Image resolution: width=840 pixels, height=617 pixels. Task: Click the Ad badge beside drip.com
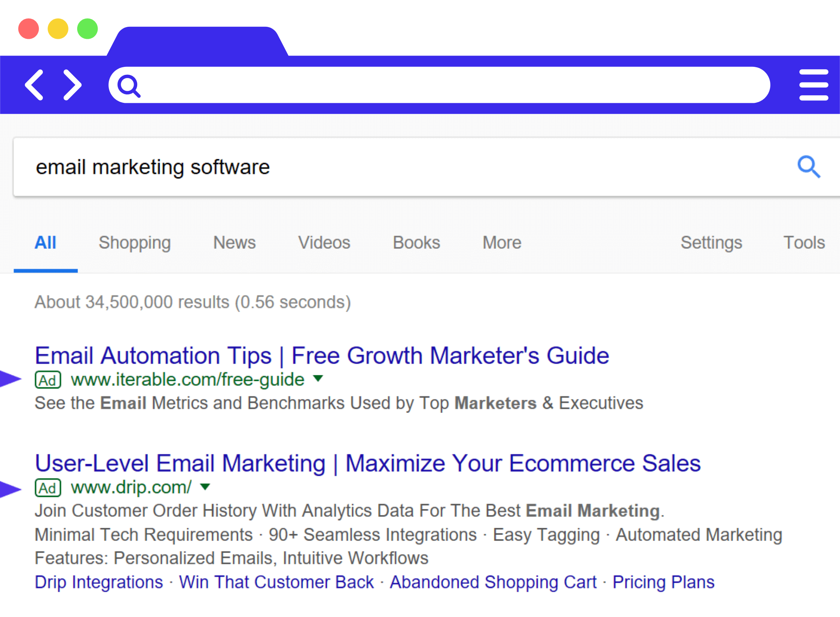[48, 488]
